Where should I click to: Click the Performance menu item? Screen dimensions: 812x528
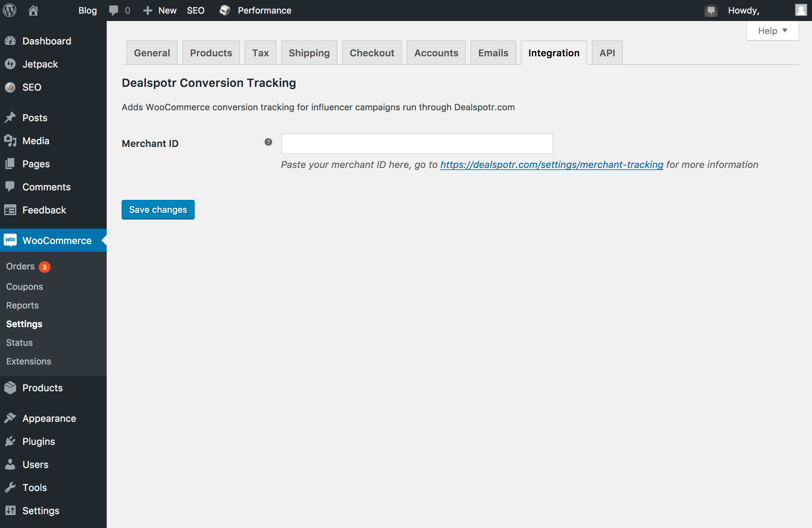click(264, 10)
